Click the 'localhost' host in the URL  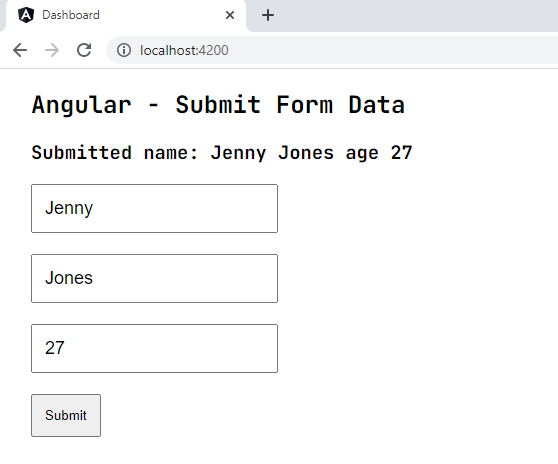tap(168, 51)
